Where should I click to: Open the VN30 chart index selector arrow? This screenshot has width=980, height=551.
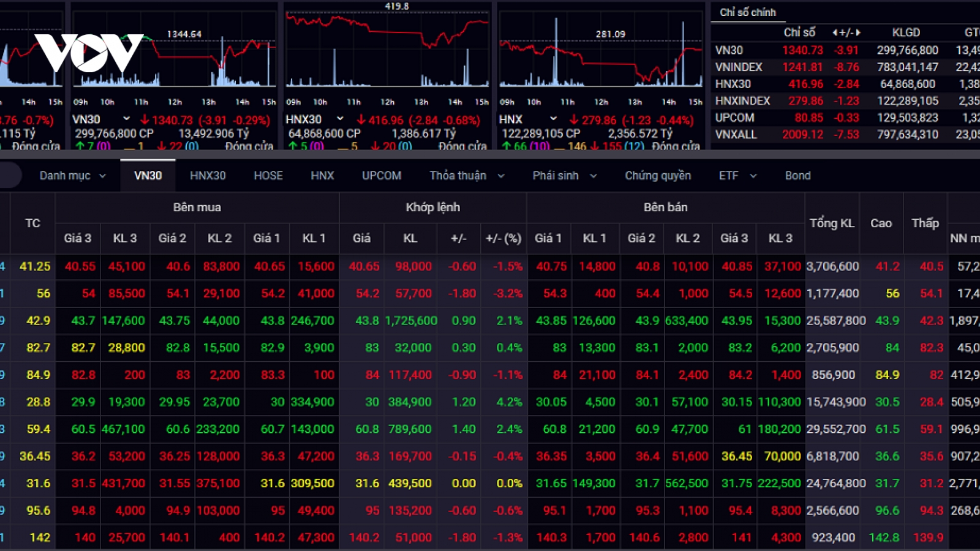pos(126,119)
